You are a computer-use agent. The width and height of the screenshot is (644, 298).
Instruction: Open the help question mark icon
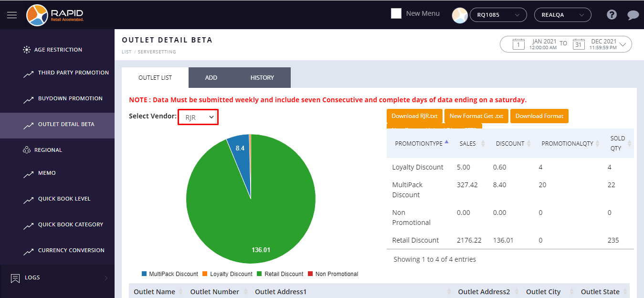pyautogui.click(x=612, y=15)
